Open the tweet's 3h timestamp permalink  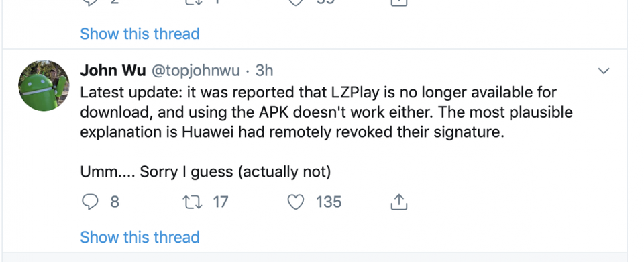(264, 71)
